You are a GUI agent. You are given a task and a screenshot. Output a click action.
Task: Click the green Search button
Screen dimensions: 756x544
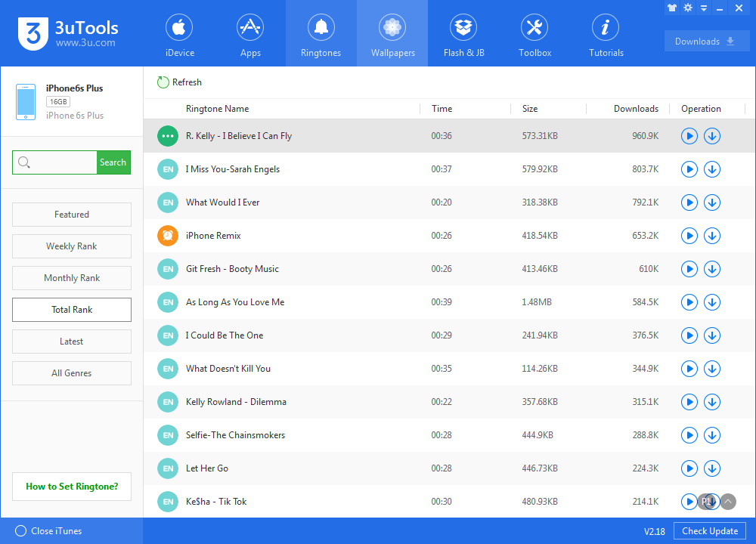pos(113,162)
